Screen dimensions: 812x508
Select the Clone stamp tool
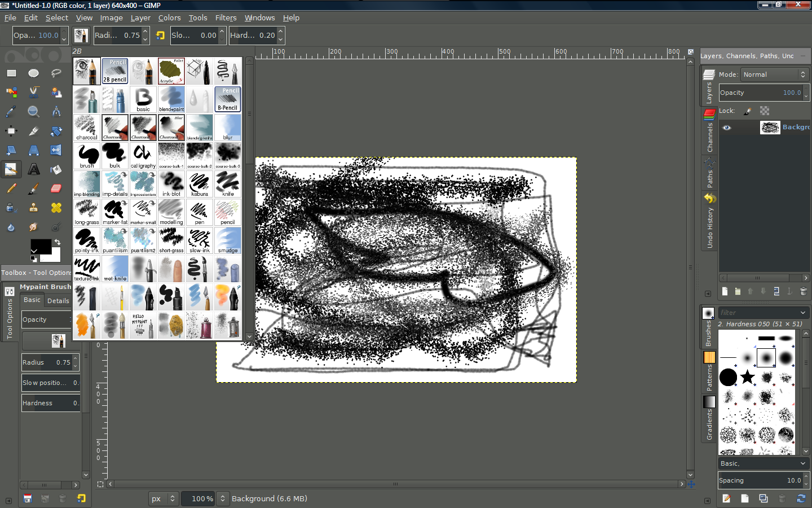coord(34,208)
